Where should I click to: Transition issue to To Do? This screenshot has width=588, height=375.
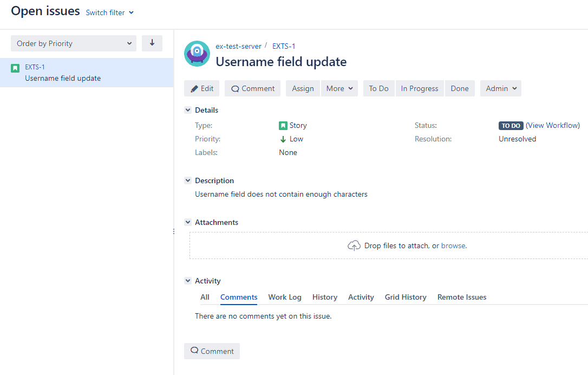tap(379, 88)
